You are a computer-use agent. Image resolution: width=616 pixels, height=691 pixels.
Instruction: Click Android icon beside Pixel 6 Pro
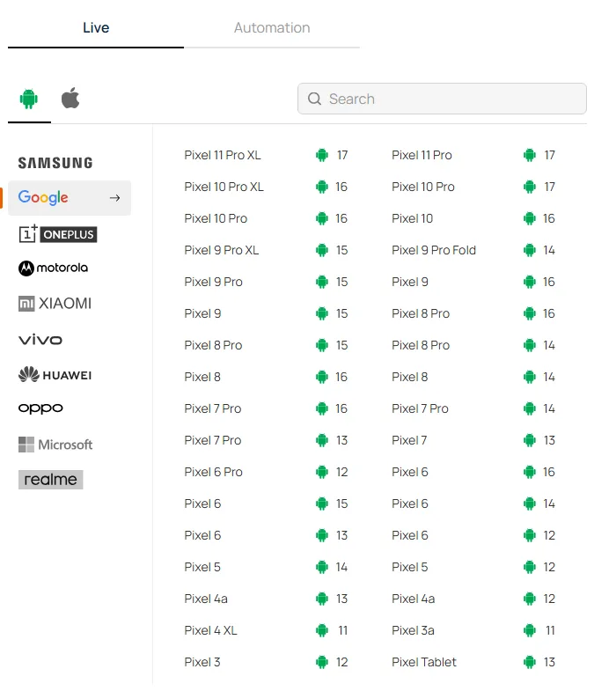click(x=322, y=472)
